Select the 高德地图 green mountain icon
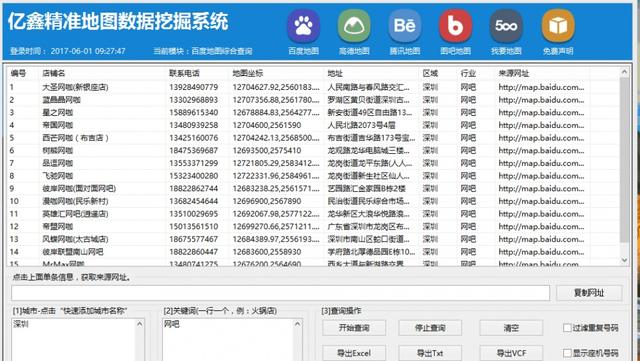This screenshot has width=640, height=361. tap(354, 26)
